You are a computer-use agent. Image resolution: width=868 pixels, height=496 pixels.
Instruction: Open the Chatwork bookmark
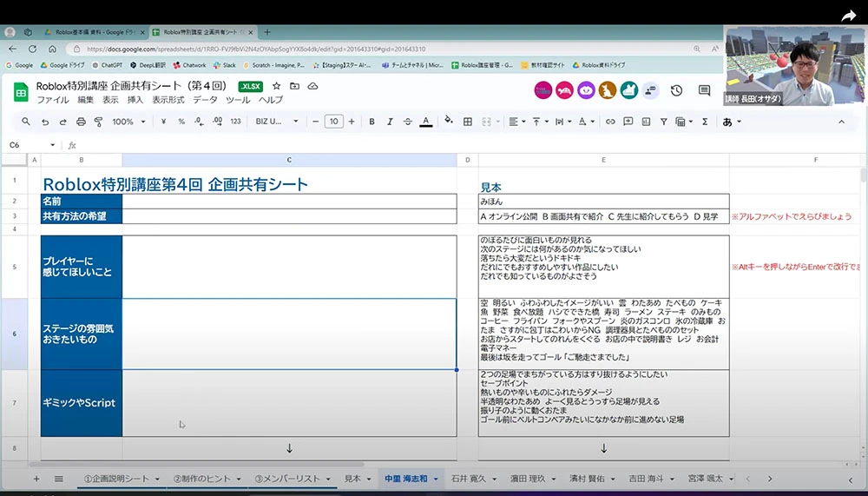[x=189, y=65]
